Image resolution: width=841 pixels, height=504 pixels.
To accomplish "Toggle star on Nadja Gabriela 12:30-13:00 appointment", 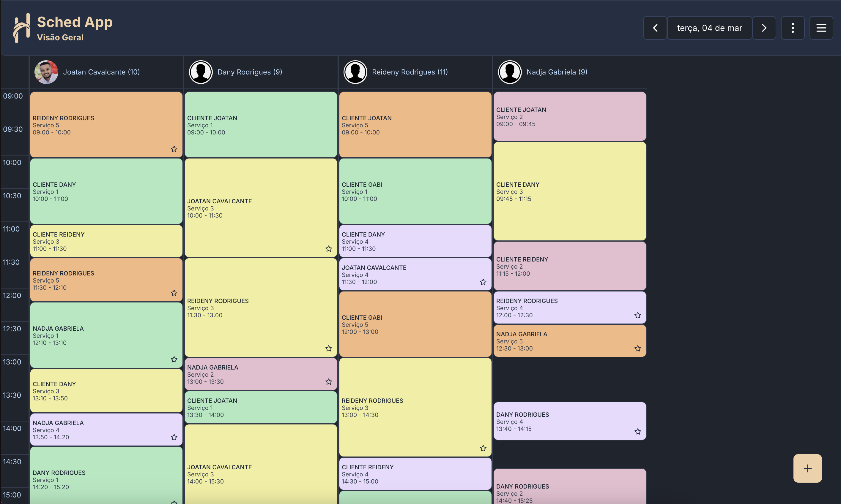I will [637, 348].
